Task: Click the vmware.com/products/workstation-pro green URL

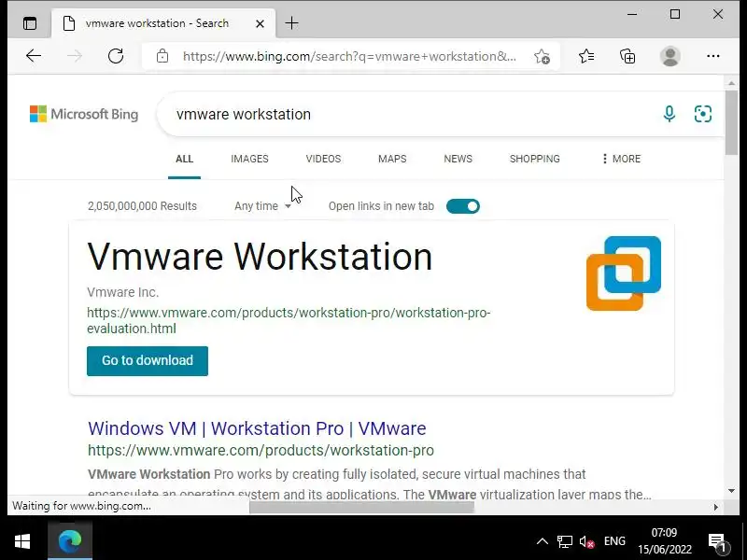Action: click(x=261, y=450)
